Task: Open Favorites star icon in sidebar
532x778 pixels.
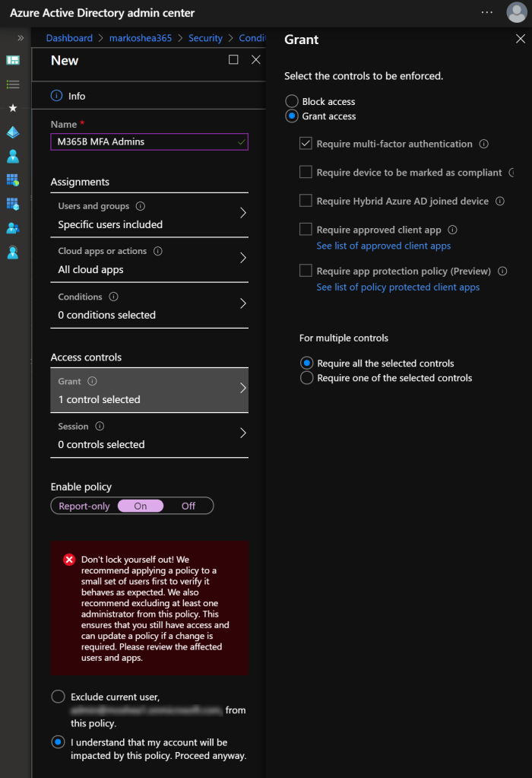Action: 13,108
